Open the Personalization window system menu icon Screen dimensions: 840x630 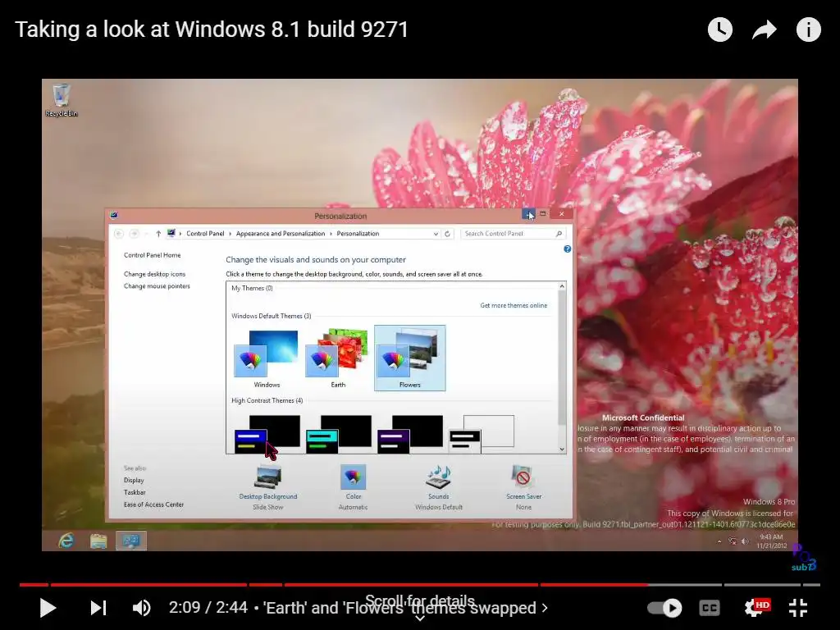click(x=113, y=216)
